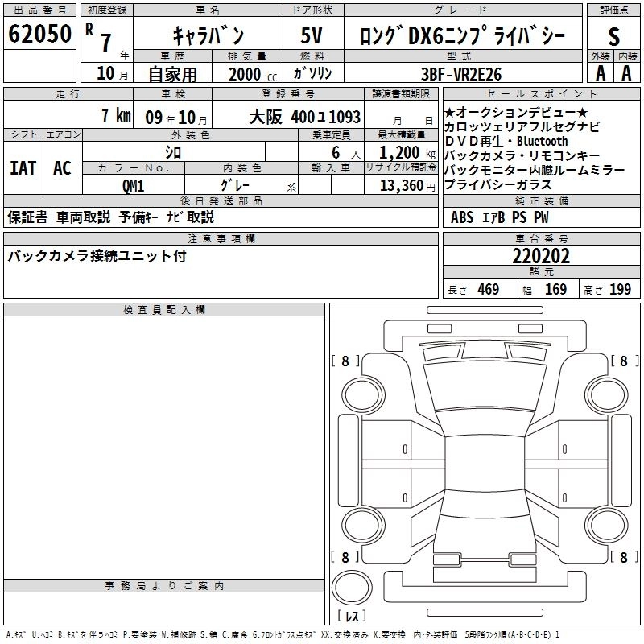Screen dimensions: 644x644
Task: Select the door shape value 5V
Action: (x=312, y=35)
